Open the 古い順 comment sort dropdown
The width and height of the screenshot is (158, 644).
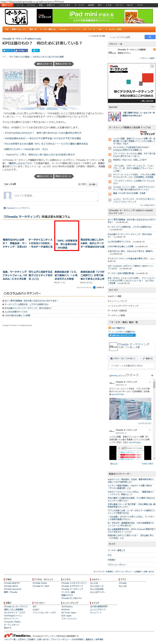click(93, 185)
